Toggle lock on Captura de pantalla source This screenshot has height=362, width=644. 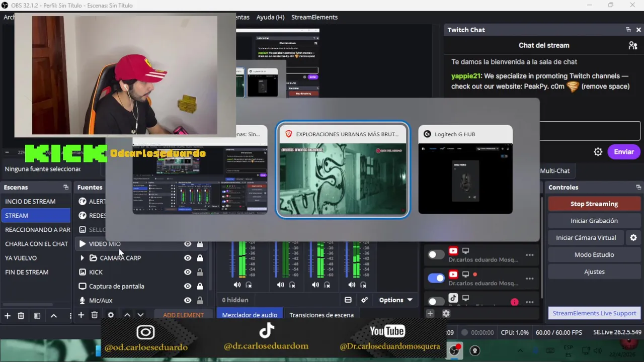200,286
